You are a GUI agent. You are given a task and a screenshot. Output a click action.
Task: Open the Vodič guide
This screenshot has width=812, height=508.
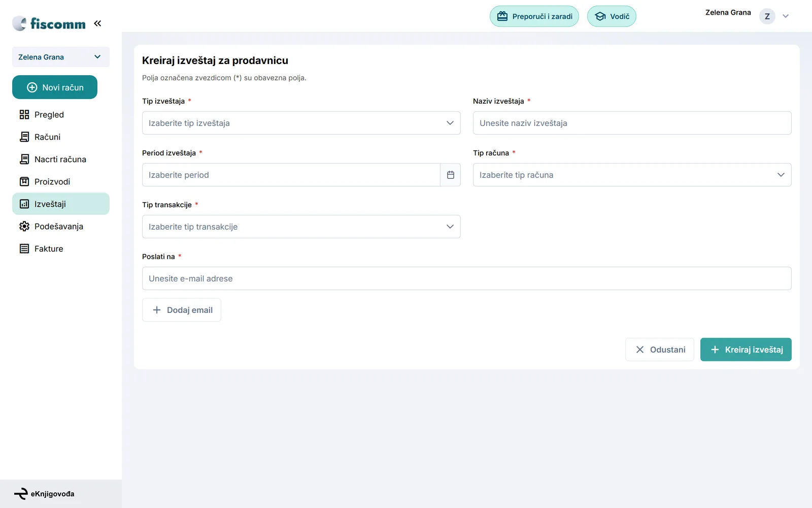pos(612,16)
